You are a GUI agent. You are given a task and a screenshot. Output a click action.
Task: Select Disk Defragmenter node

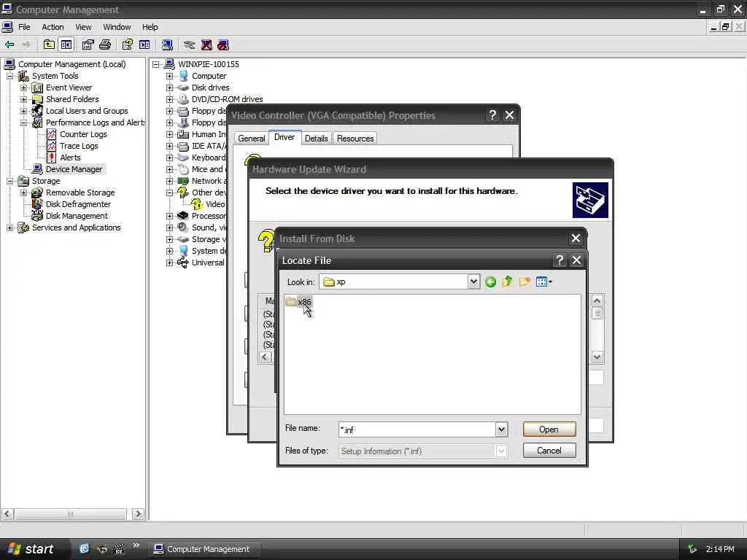click(78, 204)
